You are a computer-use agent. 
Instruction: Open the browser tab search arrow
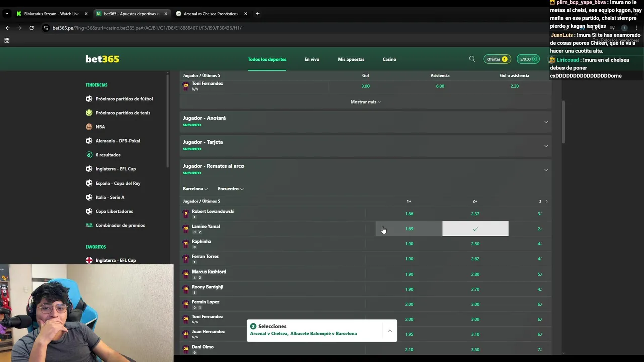[x=7, y=14]
